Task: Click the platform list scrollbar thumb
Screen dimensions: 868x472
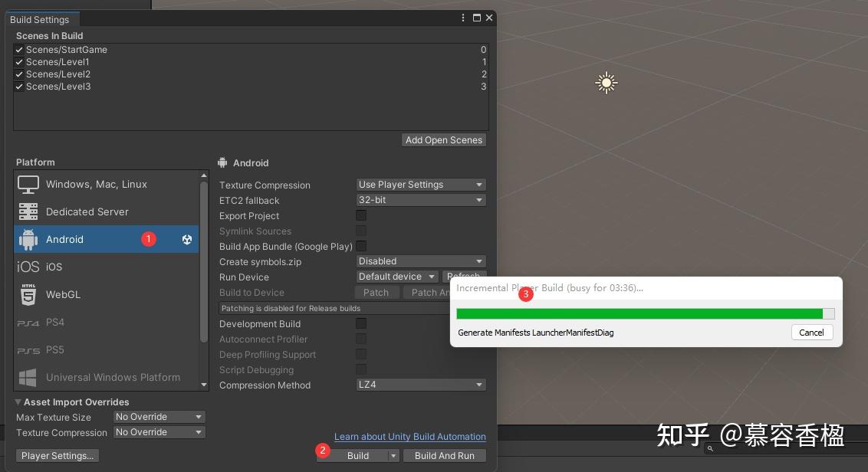Action: tap(204, 261)
